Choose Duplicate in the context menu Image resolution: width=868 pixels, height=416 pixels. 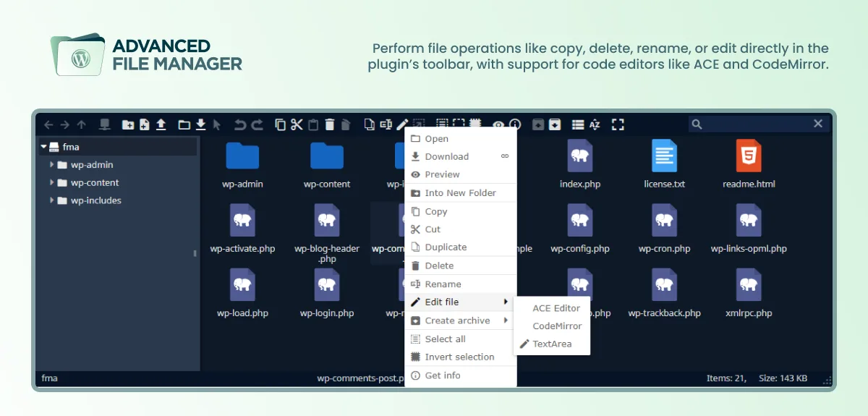coord(461,247)
